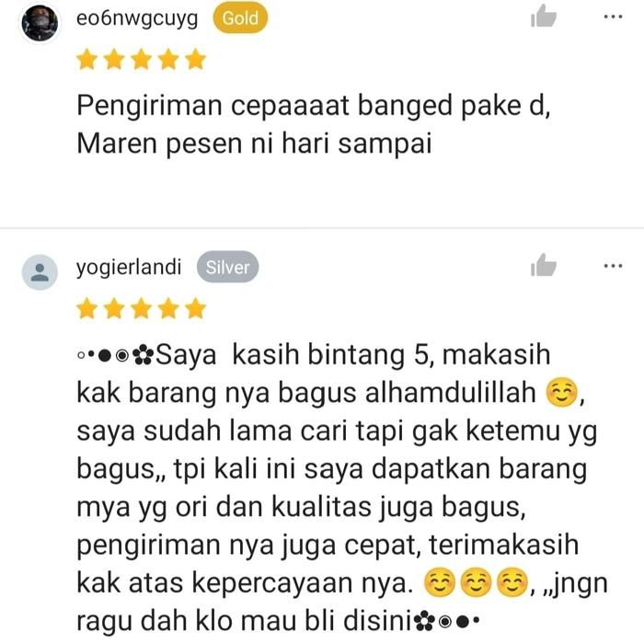Tap eo6nwgcuyg's profile avatar
This screenshot has height=644, width=644.
pos(40,23)
